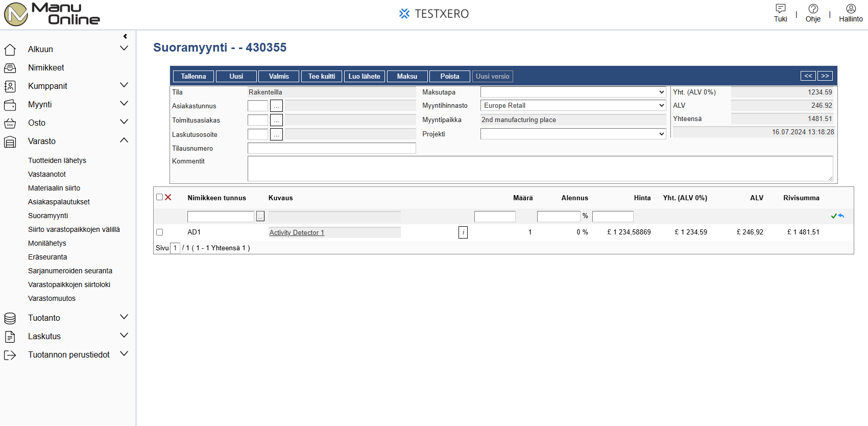
Task: Open the Ohje help icon
Action: 813,9
